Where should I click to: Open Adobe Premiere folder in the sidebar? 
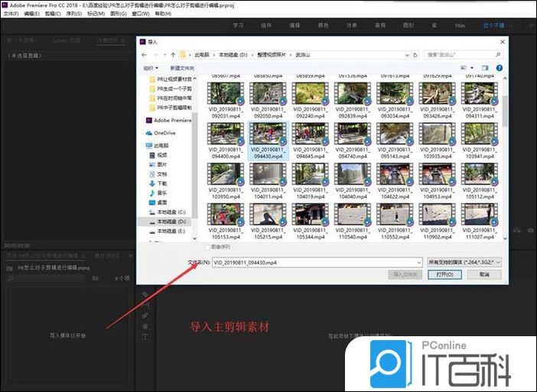tap(171, 120)
